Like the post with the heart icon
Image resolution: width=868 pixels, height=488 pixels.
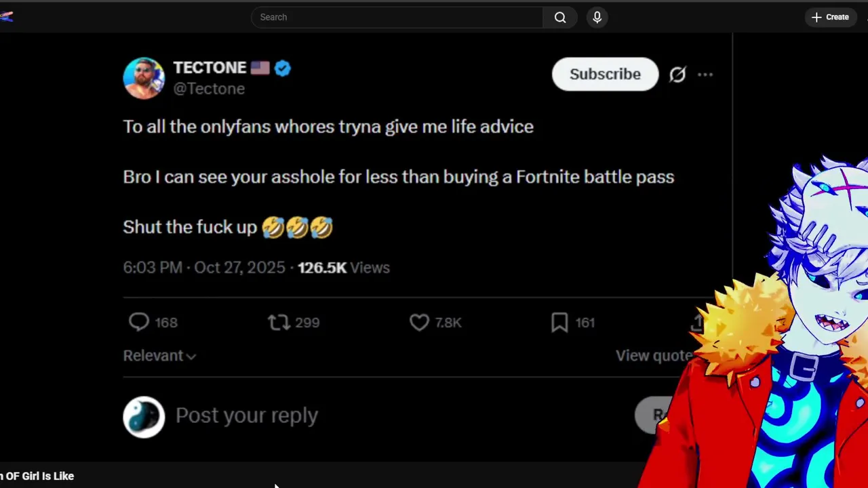coord(419,322)
